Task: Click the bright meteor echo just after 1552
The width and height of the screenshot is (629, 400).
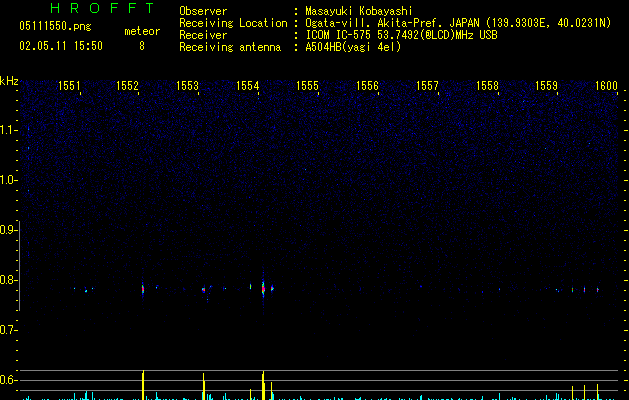Action: pos(143,289)
